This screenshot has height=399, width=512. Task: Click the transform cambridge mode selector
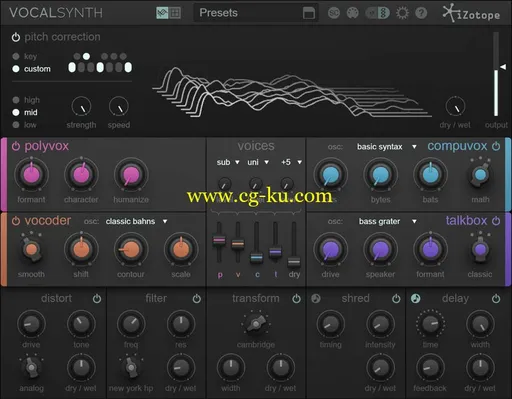tap(256, 323)
